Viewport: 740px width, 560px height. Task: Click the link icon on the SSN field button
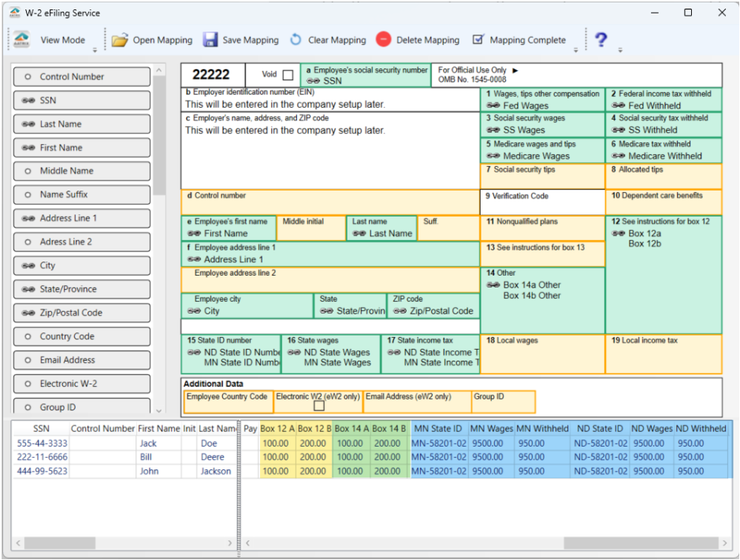(x=29, y=101)
